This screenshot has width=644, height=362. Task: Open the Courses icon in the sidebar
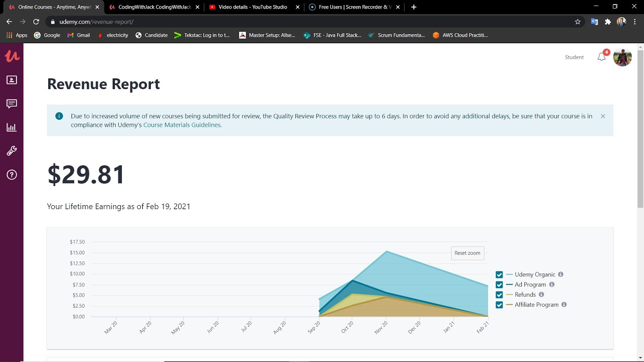tap(12, 80)
